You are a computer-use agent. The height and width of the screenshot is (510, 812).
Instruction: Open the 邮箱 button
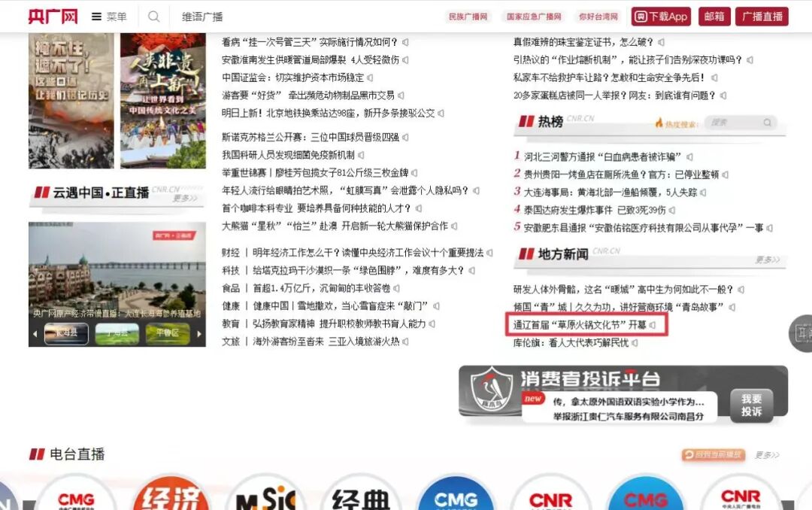point(714,16)
